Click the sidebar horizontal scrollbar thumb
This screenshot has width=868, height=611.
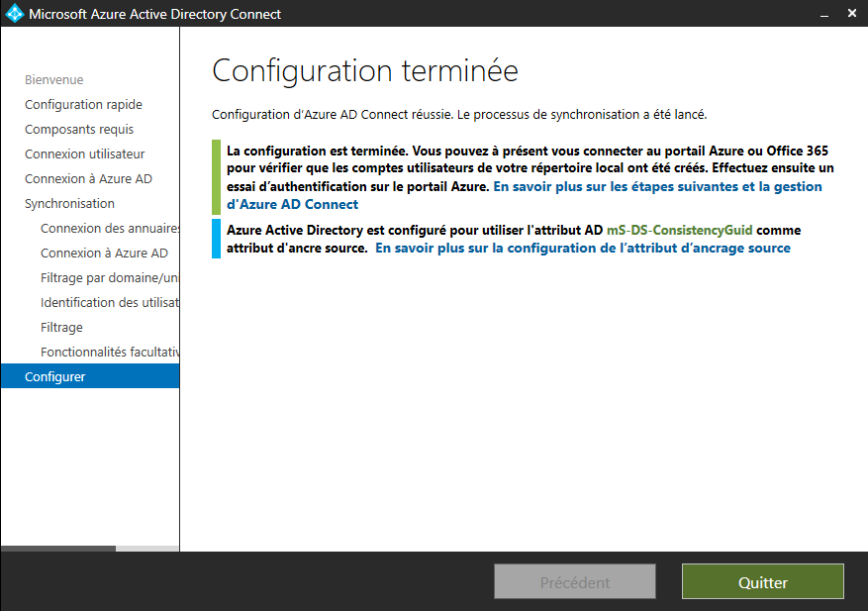point(58,549)
